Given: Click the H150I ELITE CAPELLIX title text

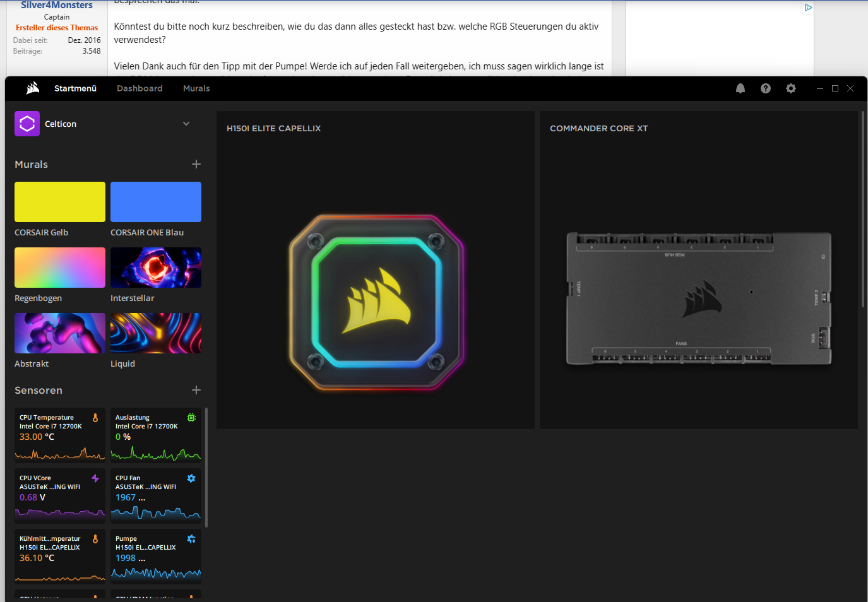Looking at the screenshot, I should pyautogui.click(x=274, y=128).
